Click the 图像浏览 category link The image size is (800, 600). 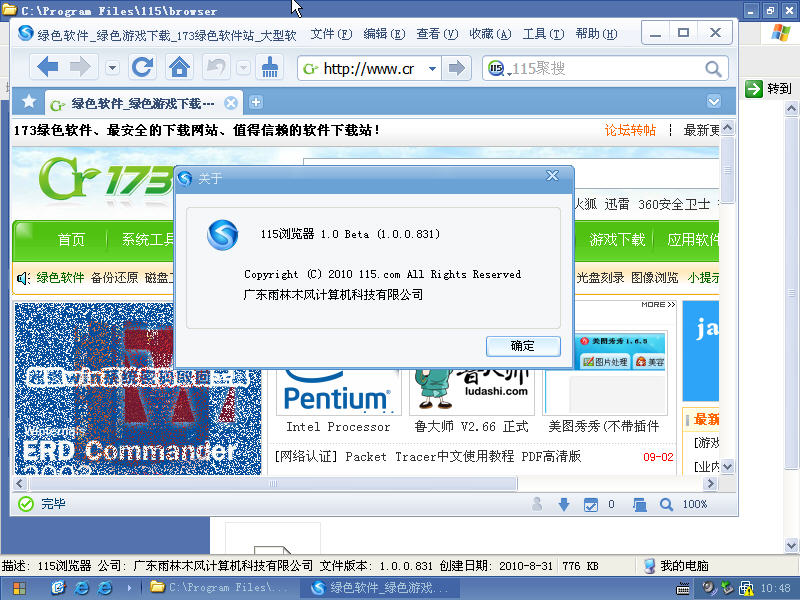click(x=655, y=278)
